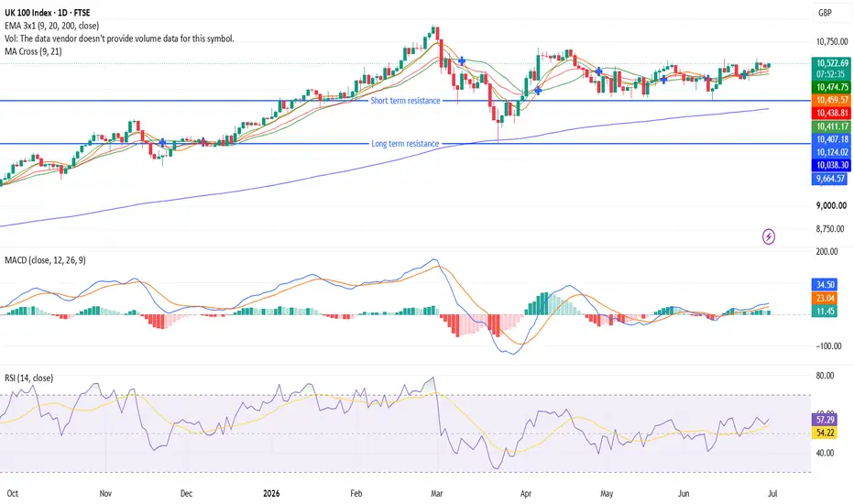
Task: Click the -100.00 MACD axis label
Action: (829, 346)
